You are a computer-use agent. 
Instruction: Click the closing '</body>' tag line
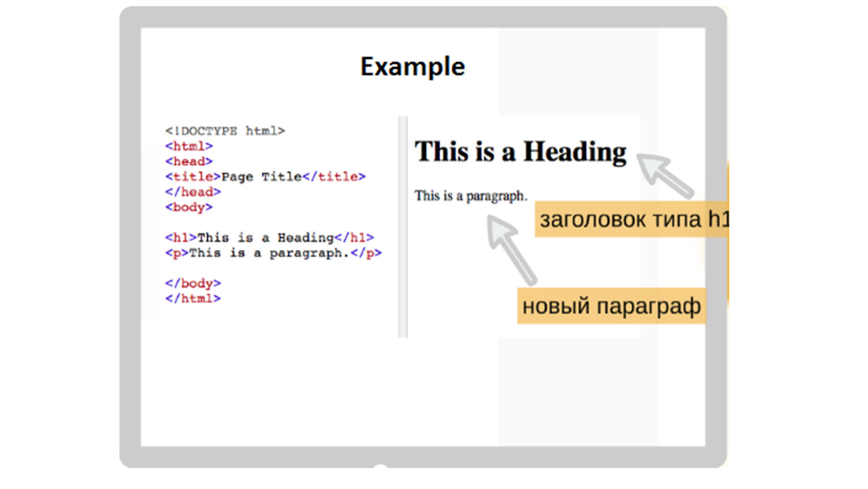193,283
